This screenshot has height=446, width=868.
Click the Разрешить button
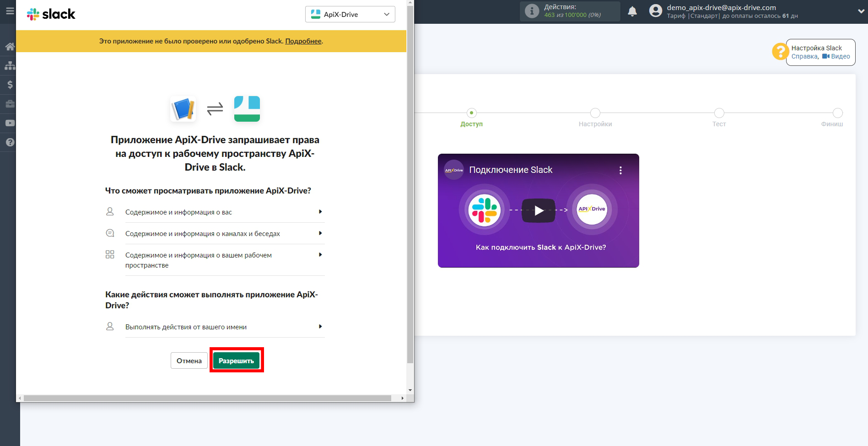point(236,360)
